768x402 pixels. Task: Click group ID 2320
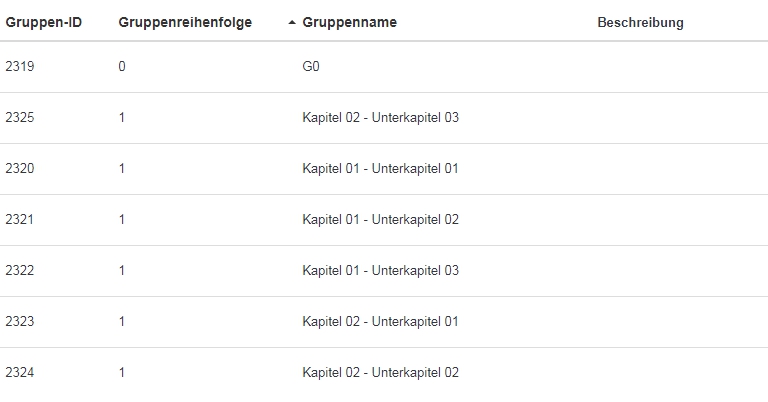[x=20, y=169]
